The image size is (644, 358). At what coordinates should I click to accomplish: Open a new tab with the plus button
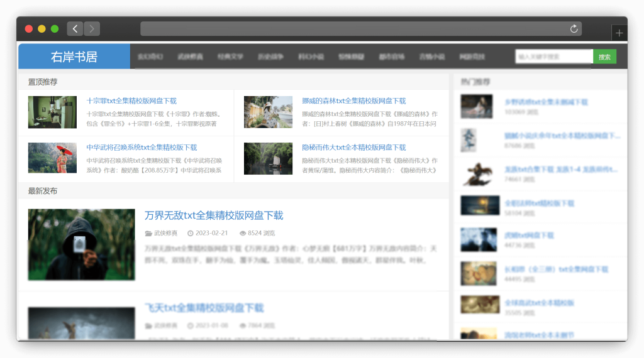tap(619, 33)
